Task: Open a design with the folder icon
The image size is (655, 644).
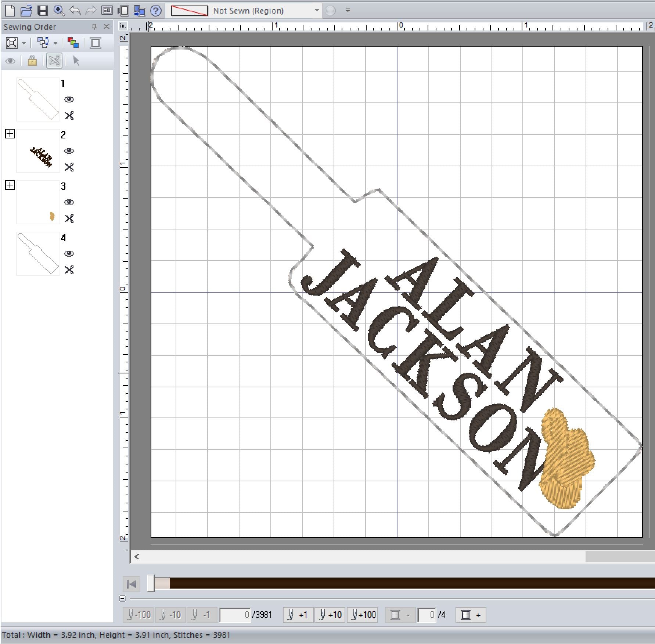Action: click(x=26, y=10)
